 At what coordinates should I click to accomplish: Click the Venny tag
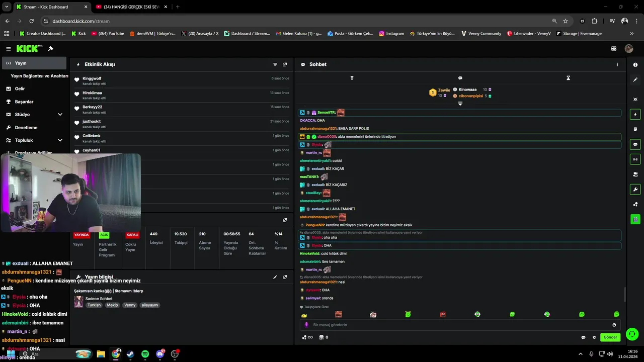[130, 305]
